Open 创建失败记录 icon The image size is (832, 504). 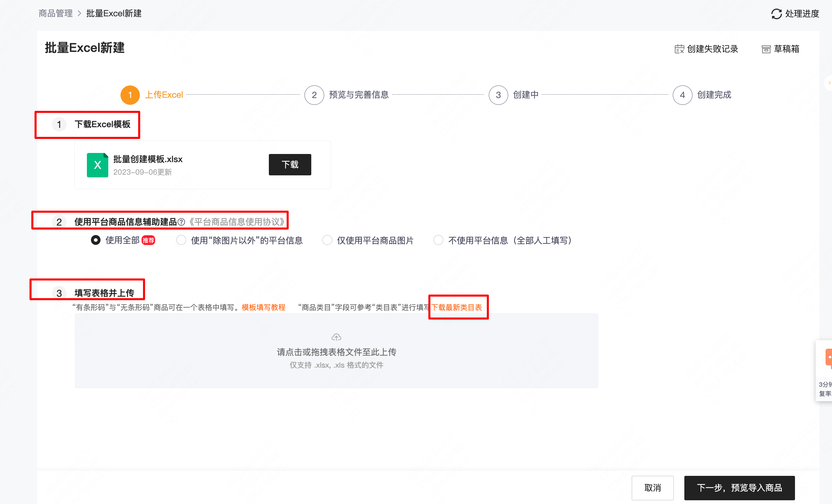point(679,49)
